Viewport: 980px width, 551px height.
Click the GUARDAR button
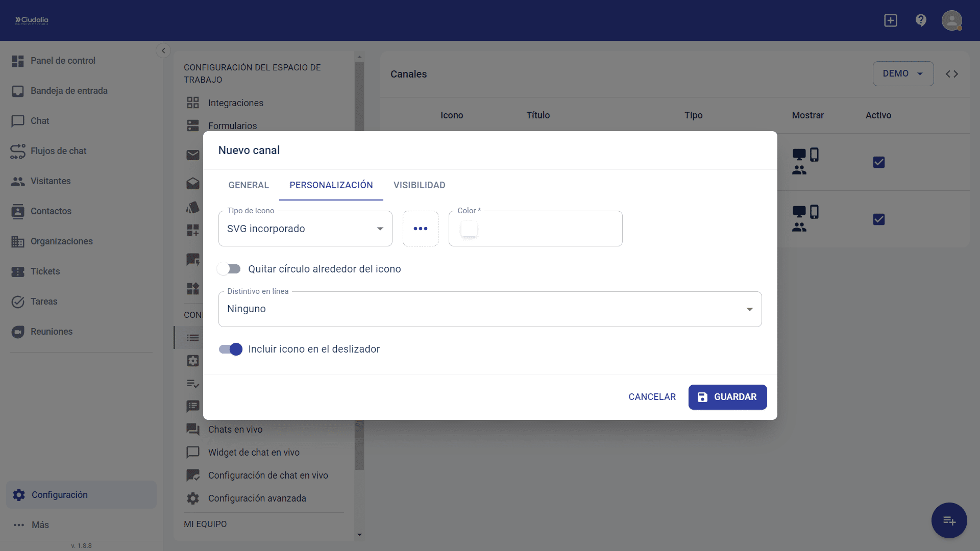727,397
